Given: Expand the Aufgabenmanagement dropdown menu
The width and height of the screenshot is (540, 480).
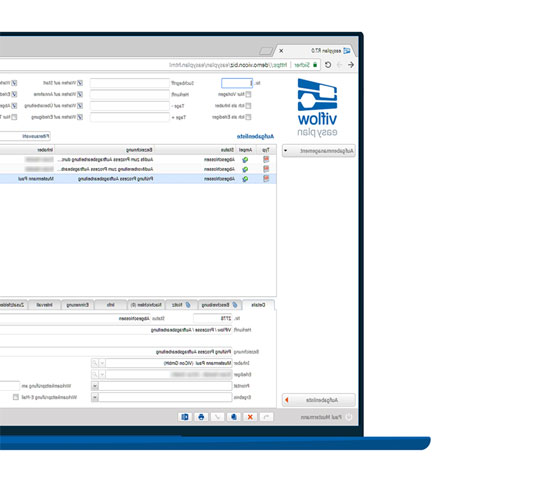Looking at the screenshot, I should point(319,151).
